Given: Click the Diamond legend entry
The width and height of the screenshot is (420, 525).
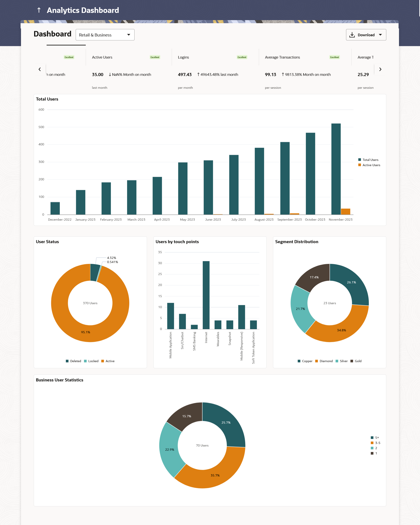Looking at the screenshot, I should 326,361.
